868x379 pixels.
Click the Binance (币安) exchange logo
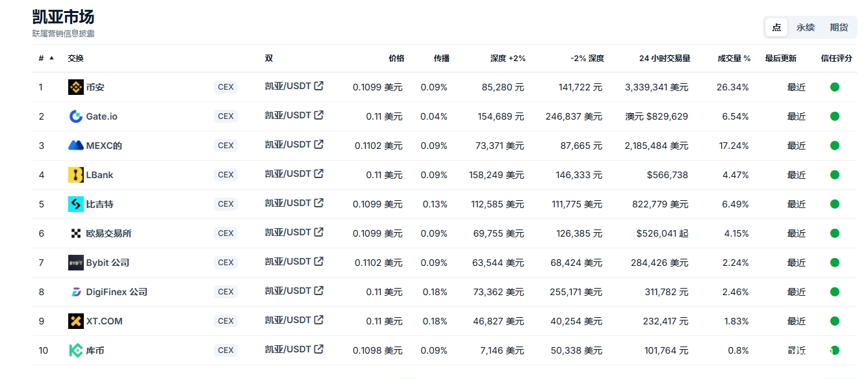[76, 87]
